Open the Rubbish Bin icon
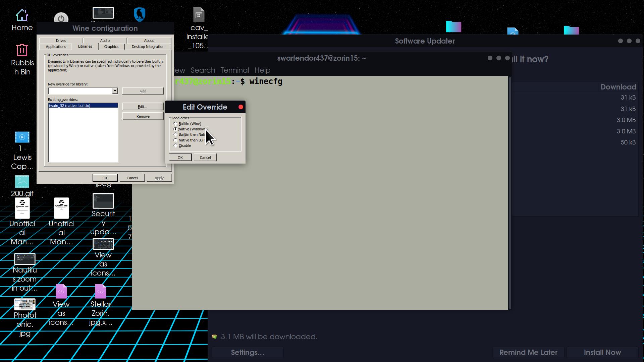This screenshot has height=362, width=644. pyautogui.click(x=22, y=50)
